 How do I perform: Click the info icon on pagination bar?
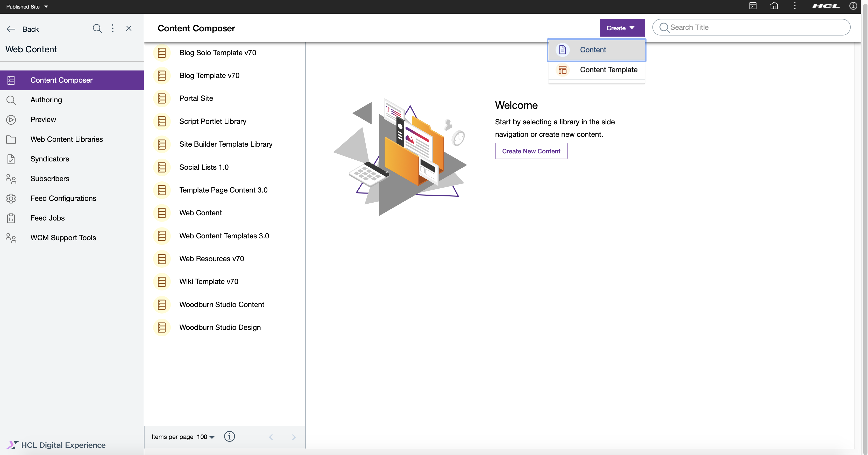pos(229,437)
